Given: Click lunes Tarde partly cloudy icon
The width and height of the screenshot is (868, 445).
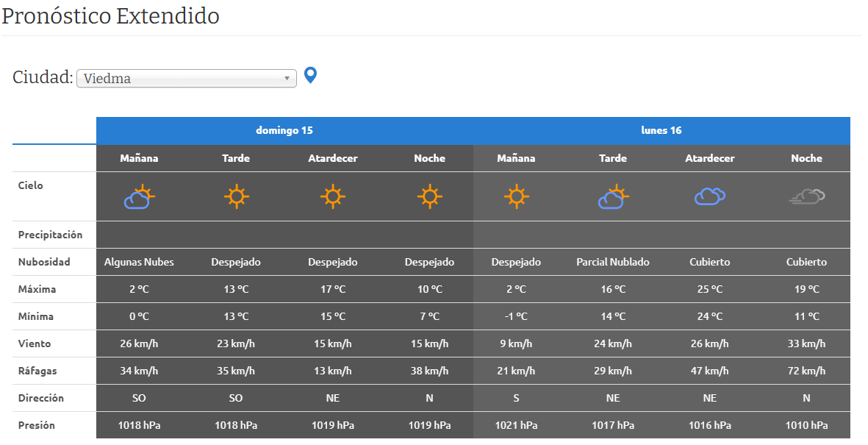Looking at the screenshot, I should point(613,196).
